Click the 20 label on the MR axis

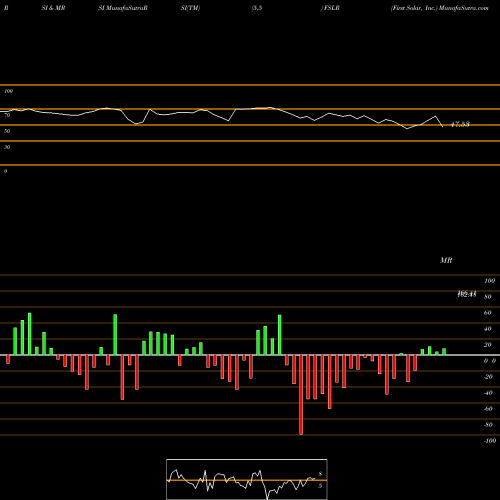(x=488, y=345)
